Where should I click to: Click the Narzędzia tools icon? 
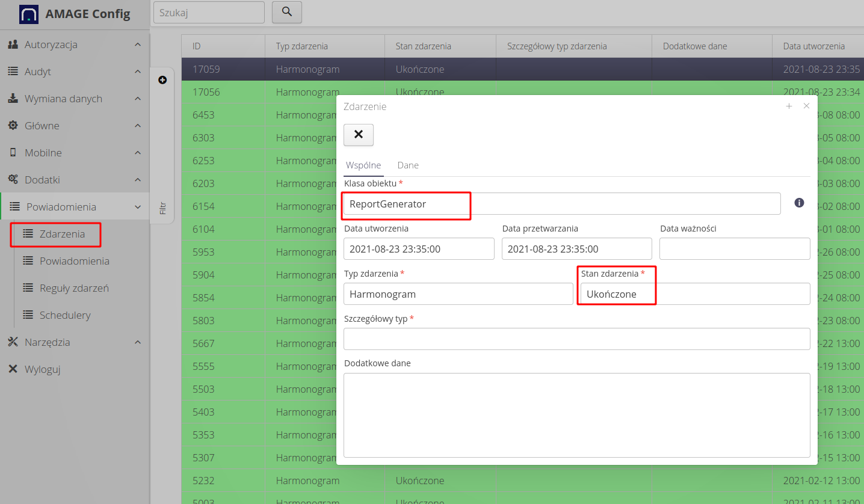[x=13, y=342]
